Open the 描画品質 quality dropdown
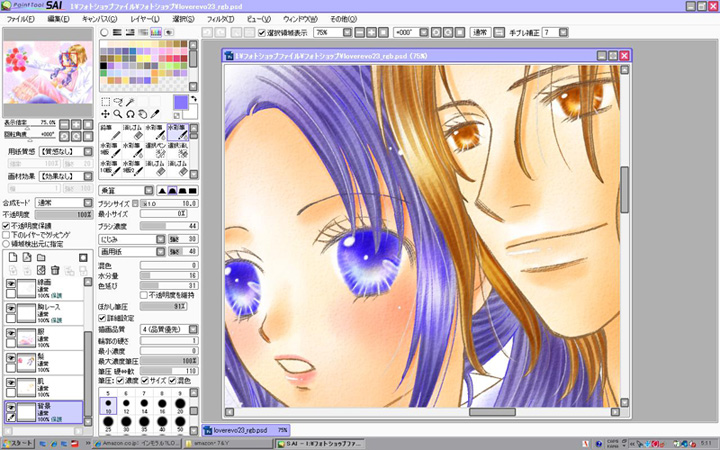 click(x=169, y=330)
